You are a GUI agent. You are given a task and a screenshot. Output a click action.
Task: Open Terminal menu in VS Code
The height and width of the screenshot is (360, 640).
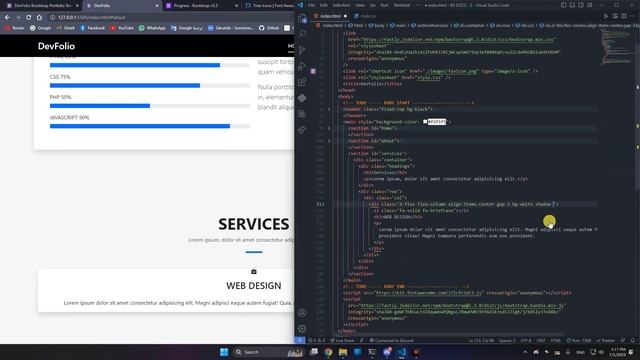pyautogui.click(x=402, y=5)
